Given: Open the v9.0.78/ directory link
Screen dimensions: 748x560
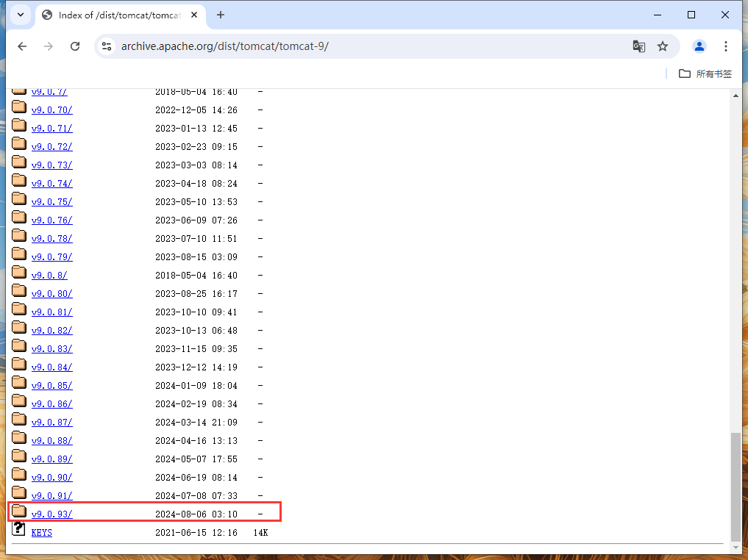Looking at the screenshot, I should pyautogui.click(x=52, y=239).
